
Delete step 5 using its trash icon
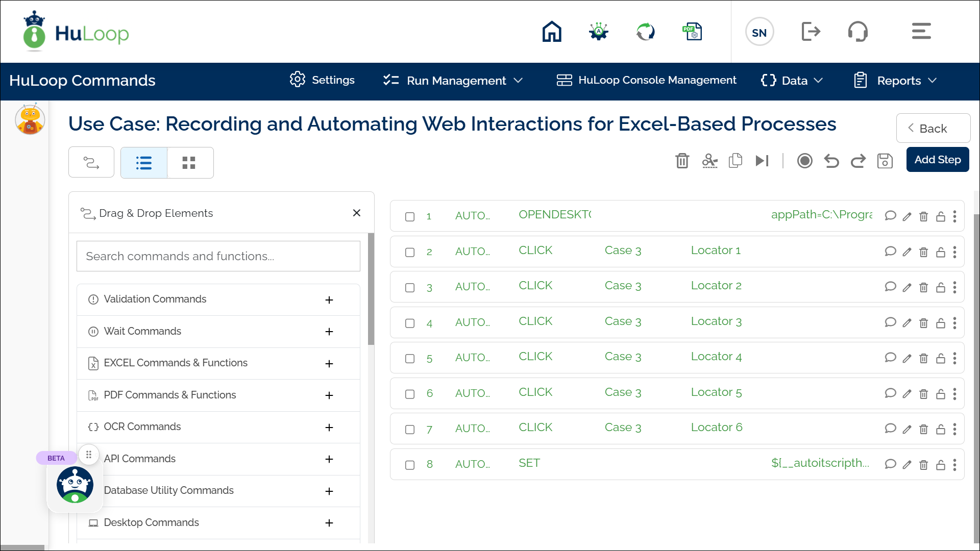point(923,358)
